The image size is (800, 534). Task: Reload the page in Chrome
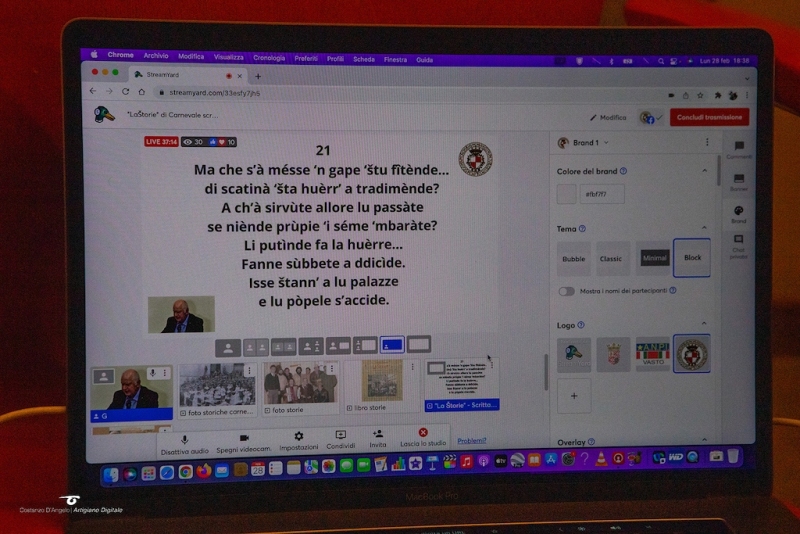(126, 92)
